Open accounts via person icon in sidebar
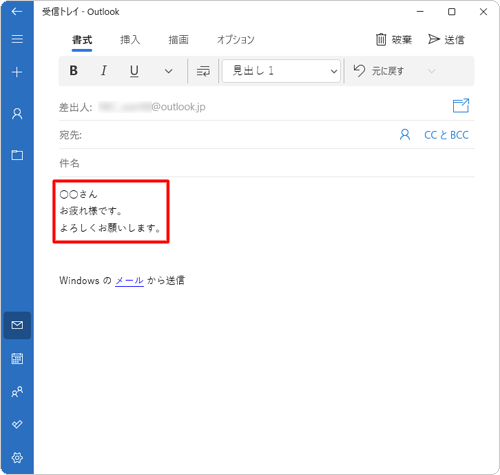This screenshot has width=500, height=475. click(17, 114)
